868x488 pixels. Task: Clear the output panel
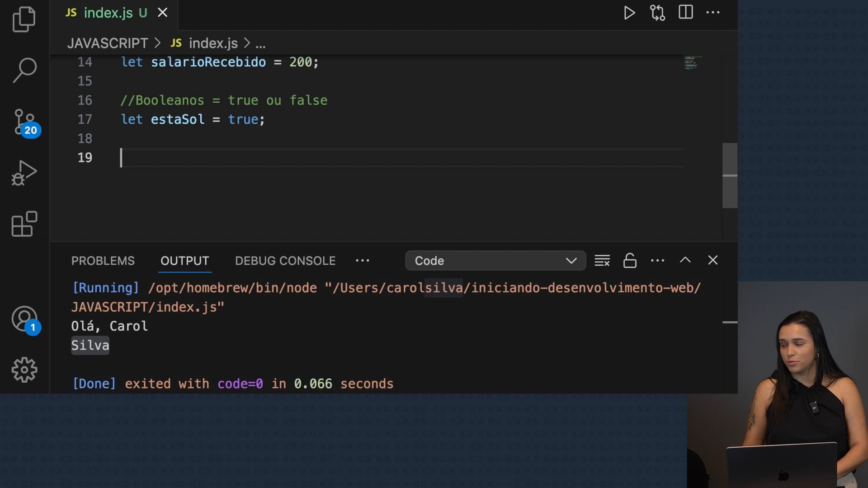pyautogui.click(x=602, y=261)
